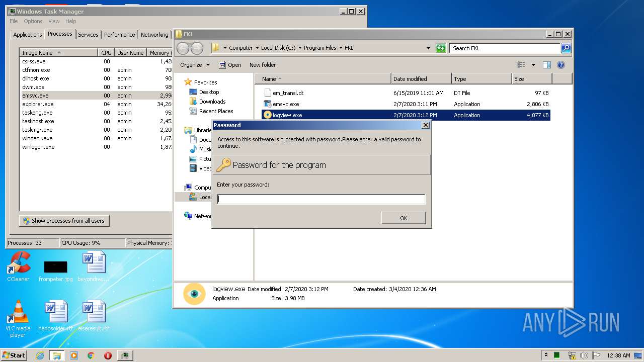Select the frompeter.jpg desktop file
The image size is (644, 362).
[x=55, y=271]
